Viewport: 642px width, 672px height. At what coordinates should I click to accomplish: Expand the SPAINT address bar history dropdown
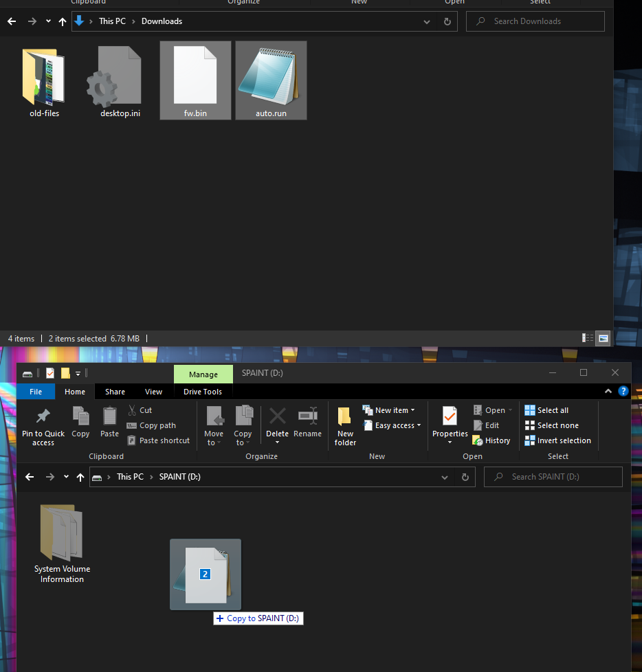(445, 477)
